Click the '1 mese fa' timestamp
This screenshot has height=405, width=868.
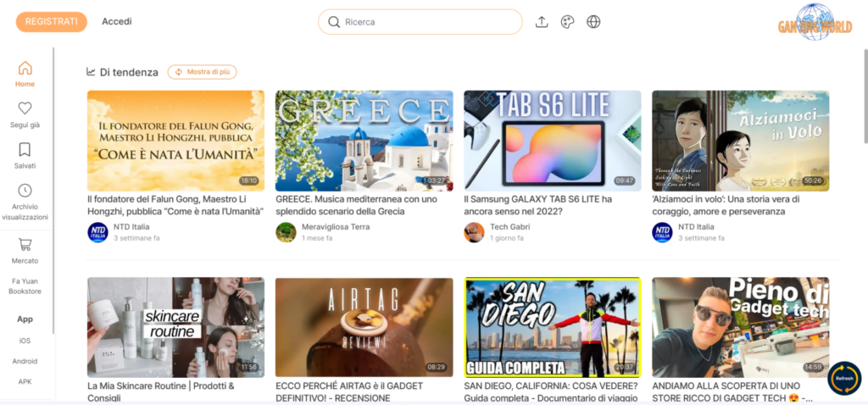coord(317,238)
